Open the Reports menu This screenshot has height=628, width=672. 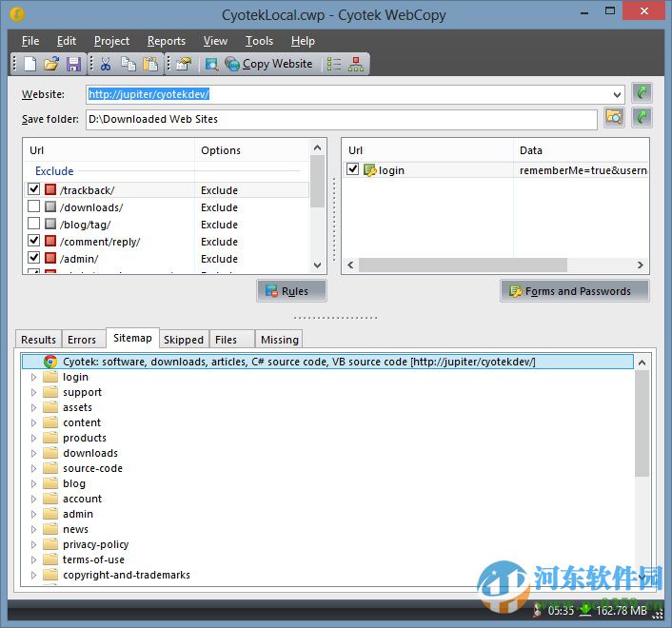click(166, 41)
